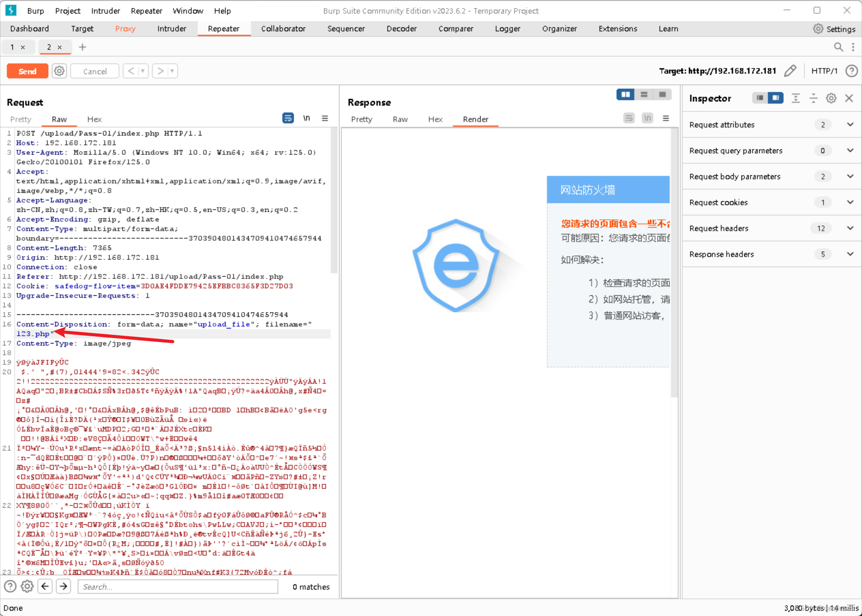The image size is (862, 616).
Task: Jump to next search match arrow
Action: click(x=64, y=586)
